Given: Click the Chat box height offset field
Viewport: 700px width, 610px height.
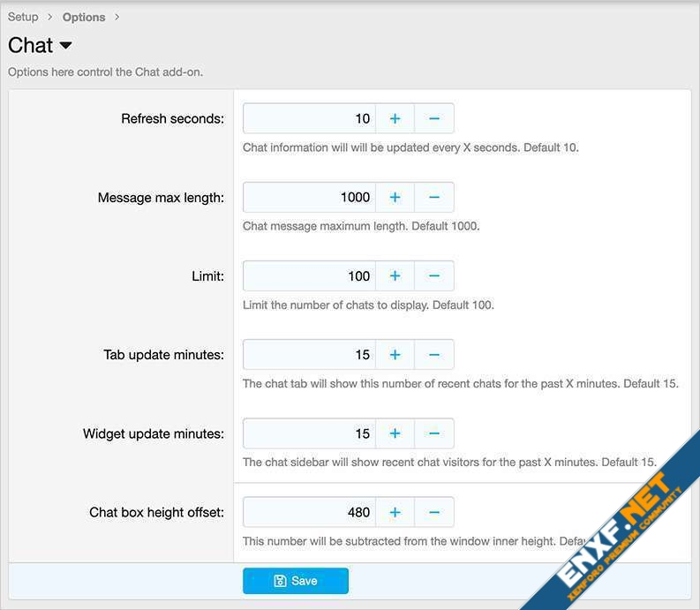Looking at the screenshot, I should click(x=309, y=512).
